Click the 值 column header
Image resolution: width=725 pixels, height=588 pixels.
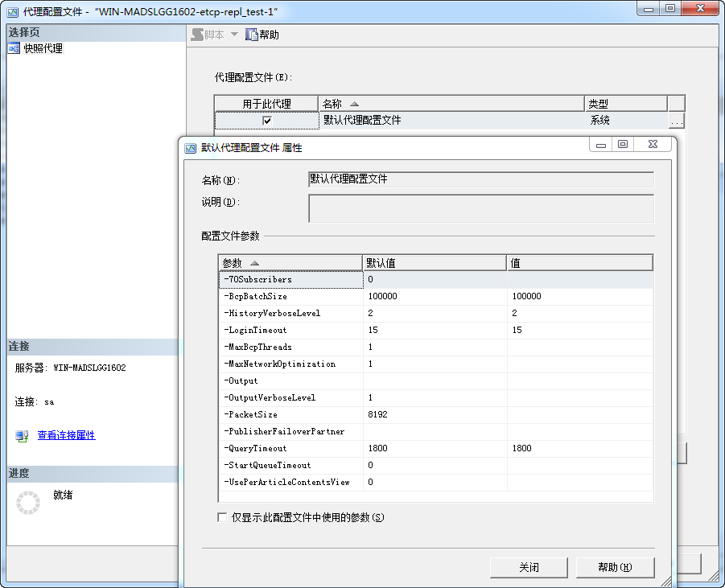580,263
